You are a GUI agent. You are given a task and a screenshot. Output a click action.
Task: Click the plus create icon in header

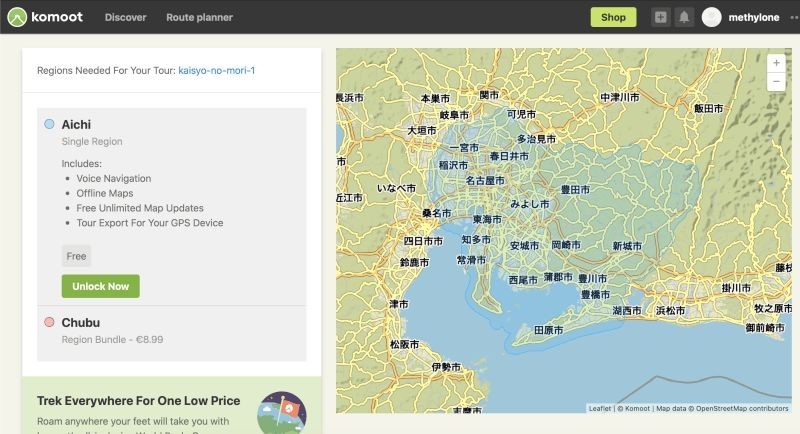click(x=660, y=17)
